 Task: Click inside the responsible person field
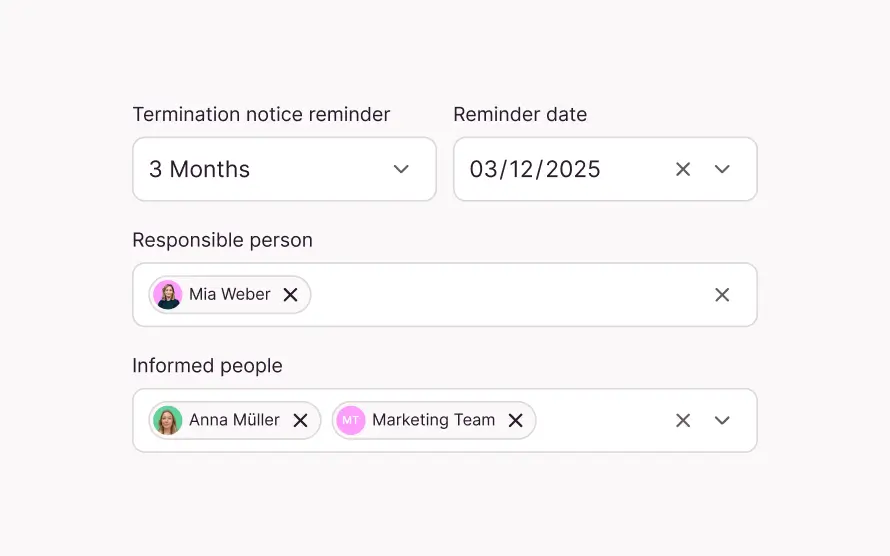pos(500,295)
